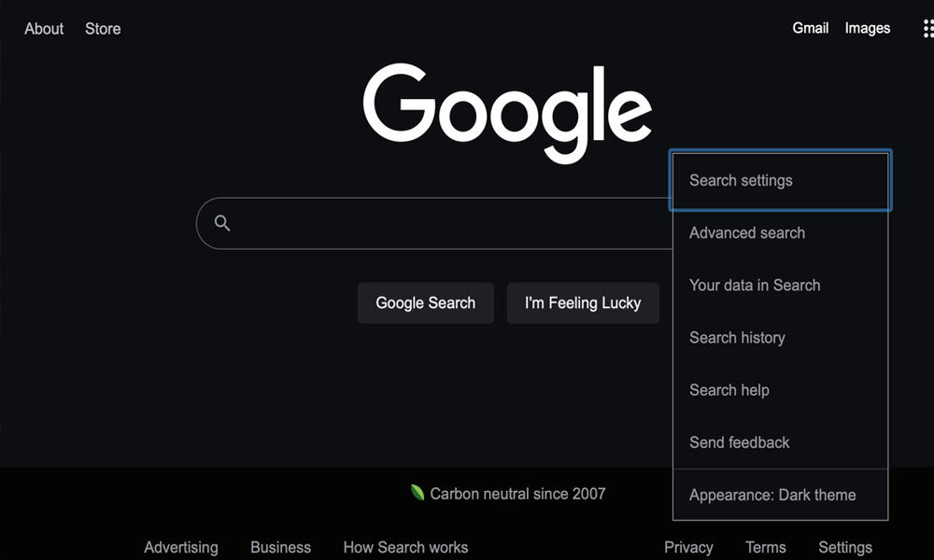This screenshot has width=934, height=560.
Task: Open the Privacy page in footer
Action: pyautogui.click(x=688, y=547)
